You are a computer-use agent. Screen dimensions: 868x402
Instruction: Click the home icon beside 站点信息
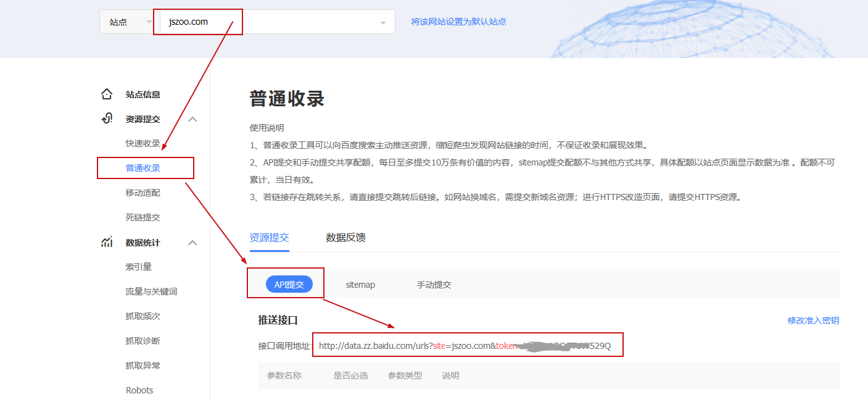click(107, 94)
